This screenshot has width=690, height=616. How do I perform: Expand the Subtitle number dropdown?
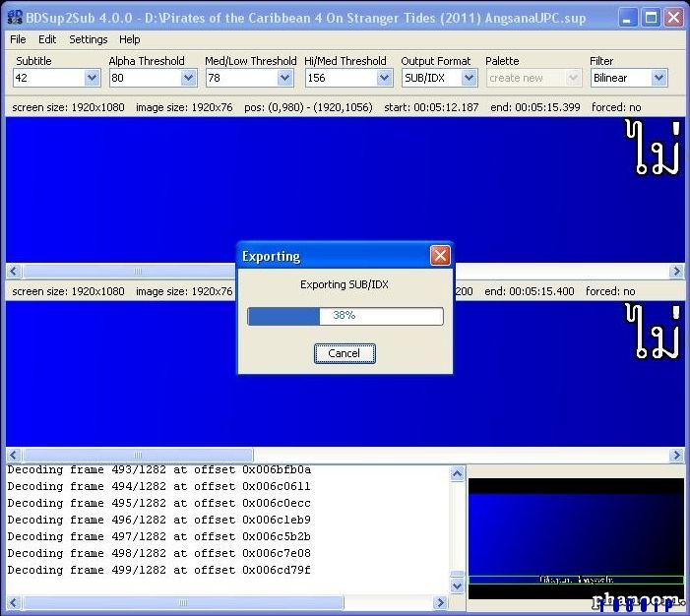92,78
